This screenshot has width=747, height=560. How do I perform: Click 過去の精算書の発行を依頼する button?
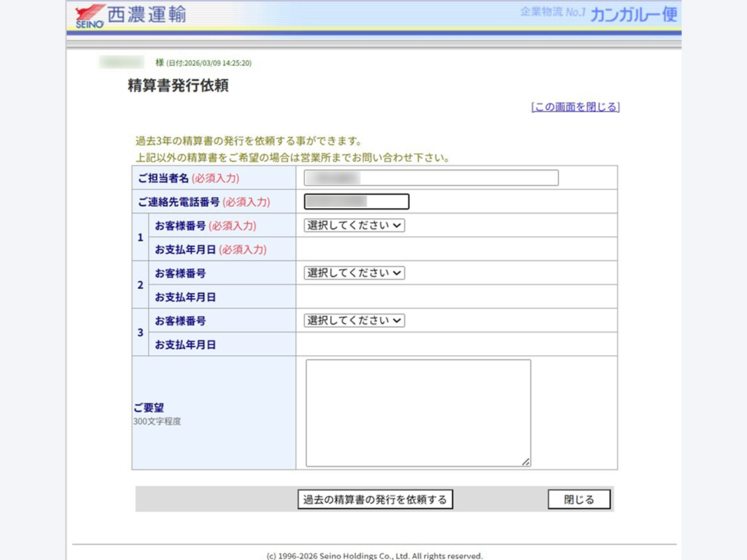tap(376, 500)
